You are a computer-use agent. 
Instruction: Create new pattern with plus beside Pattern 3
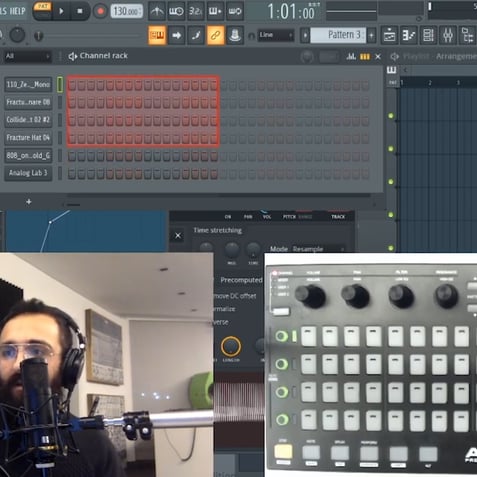[371, 35]
